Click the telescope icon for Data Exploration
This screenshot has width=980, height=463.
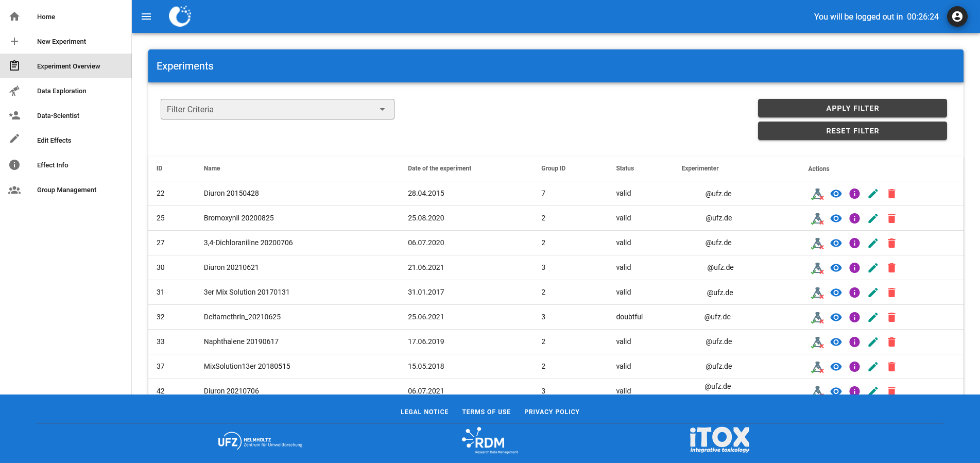(x=14, y=91)
